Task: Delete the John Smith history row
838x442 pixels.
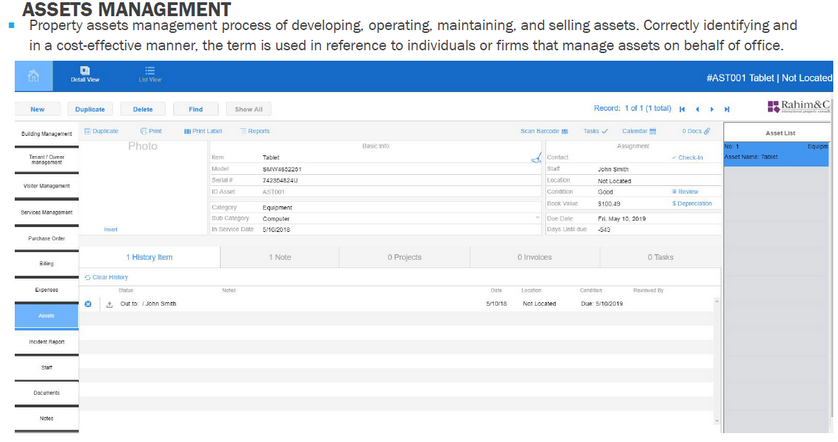Action: pyautogui.click(x=88, y=303)
